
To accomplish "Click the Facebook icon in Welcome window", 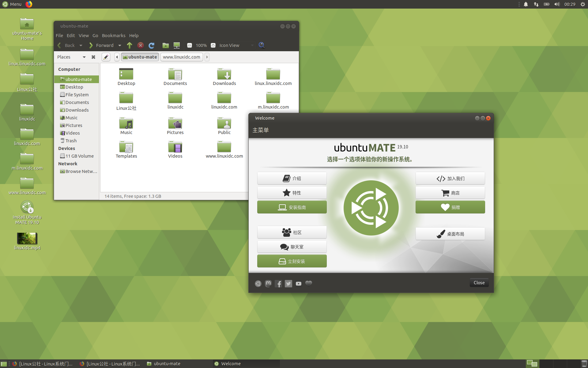I will click(x=278, y=283).
